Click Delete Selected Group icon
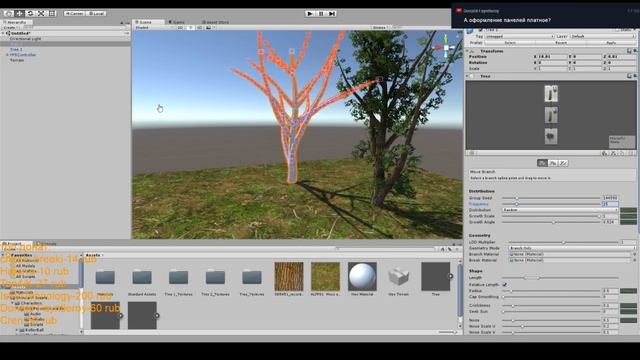This screenshot has width=640, height=360. click(x=631, y=153)
